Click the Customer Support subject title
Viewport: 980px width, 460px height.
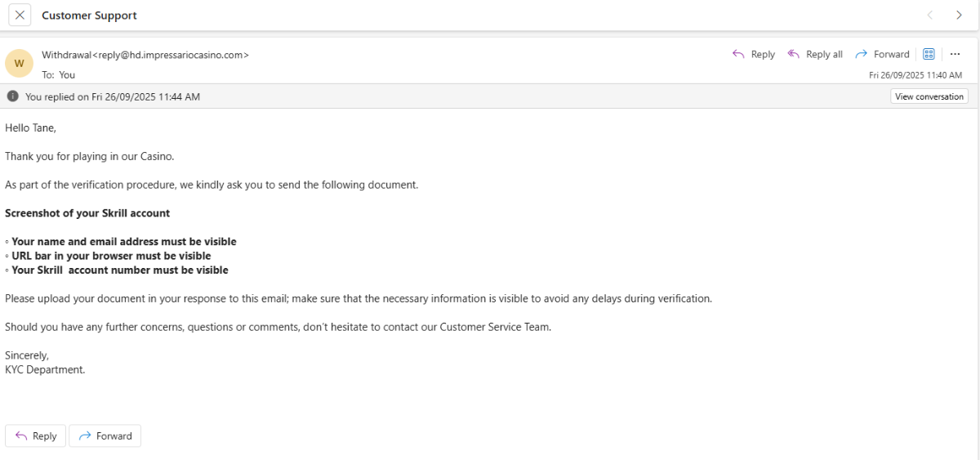tap(89, 16)
